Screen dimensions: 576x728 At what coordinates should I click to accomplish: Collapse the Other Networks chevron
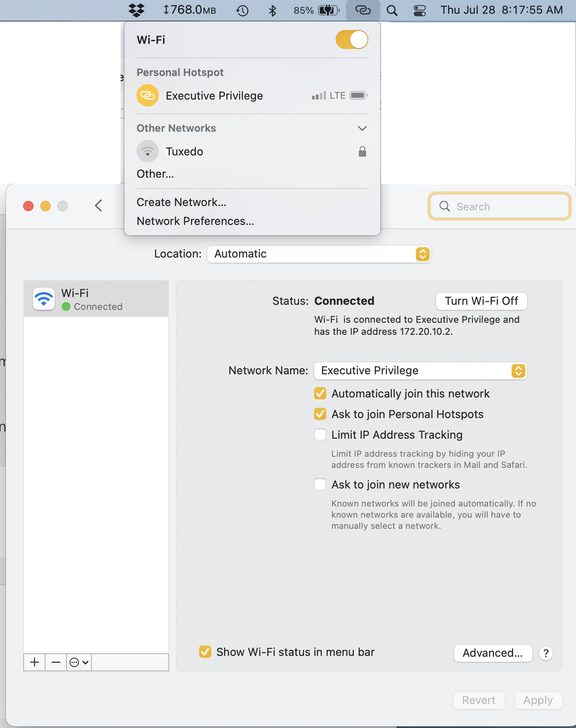[362, 128]
